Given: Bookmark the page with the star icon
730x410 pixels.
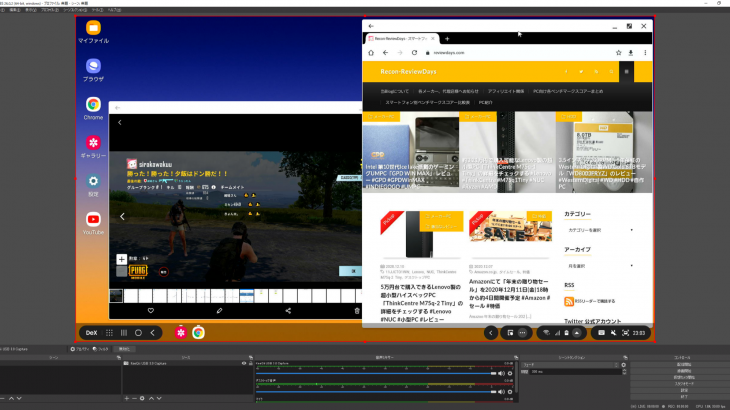Looking at the screenshot, I should [x=617, y=52].
